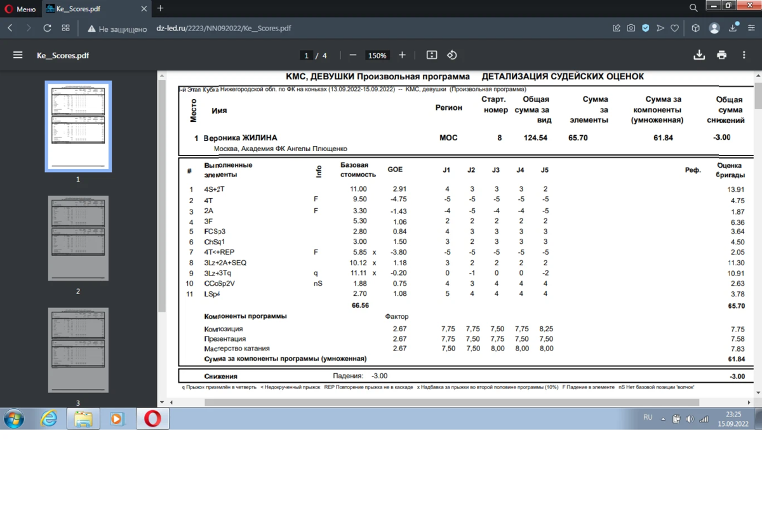The height and width of the screenshot is (532, 762).
Task: Open a new browser tab
Action: (x=160, y=8)
